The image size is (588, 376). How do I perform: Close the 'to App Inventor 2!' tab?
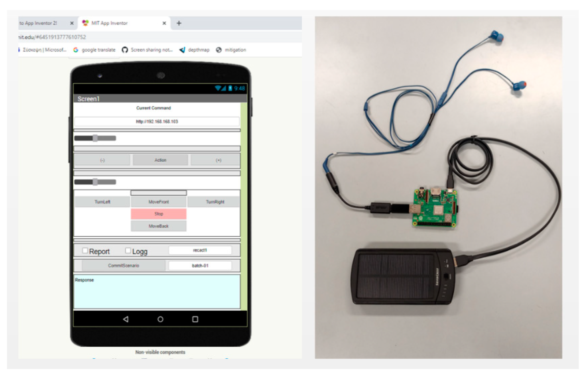point(72,23)
